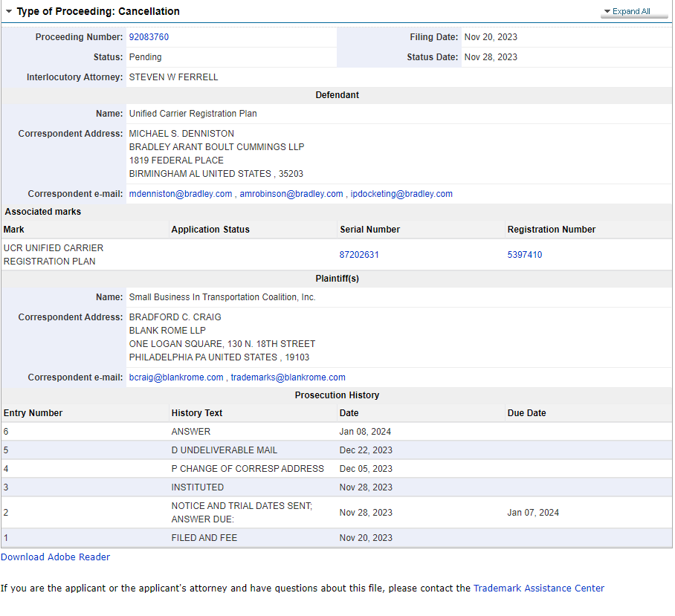Click the Associated marks heading
The image size is (675, 616).
point(43,212)
